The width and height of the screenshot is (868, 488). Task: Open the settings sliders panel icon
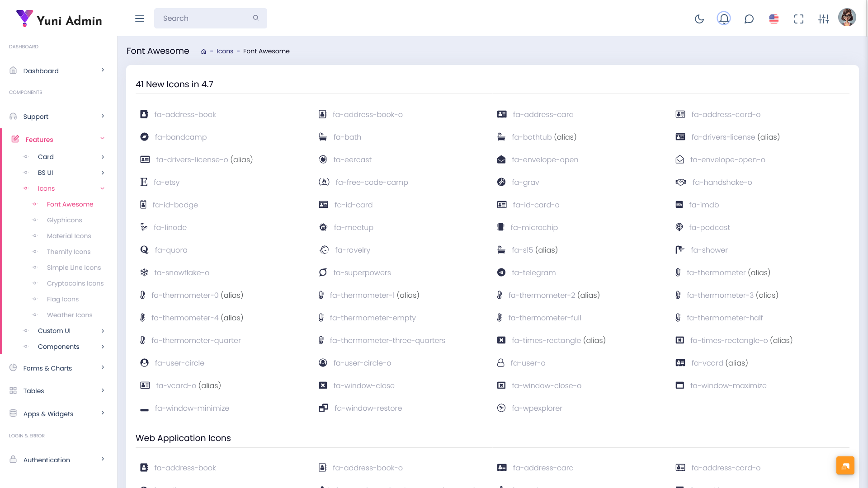[824, 19]
